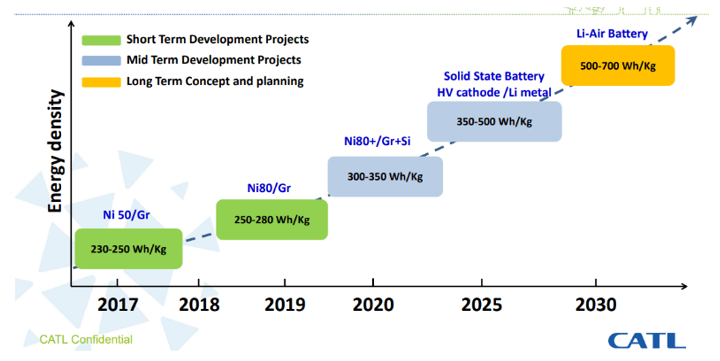
Task: Select the blue Mid Term legend swatch
Action: click(x=101, y=61)
